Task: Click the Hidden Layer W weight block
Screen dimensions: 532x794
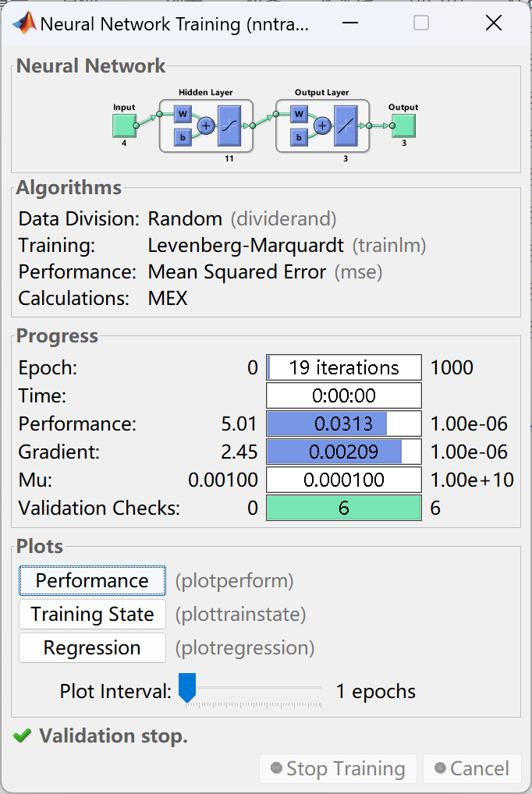Action: coord(183,114)
